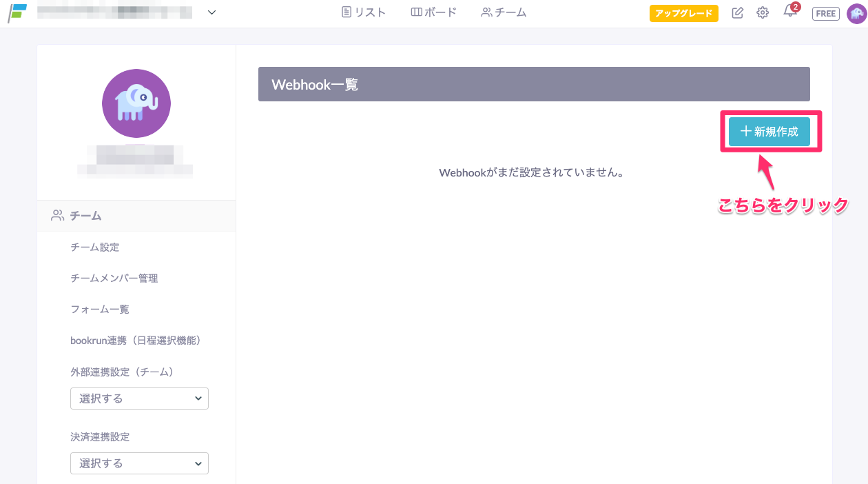Click the FREE plan badge
The image size is (868, 484).
tap(825, 13)
